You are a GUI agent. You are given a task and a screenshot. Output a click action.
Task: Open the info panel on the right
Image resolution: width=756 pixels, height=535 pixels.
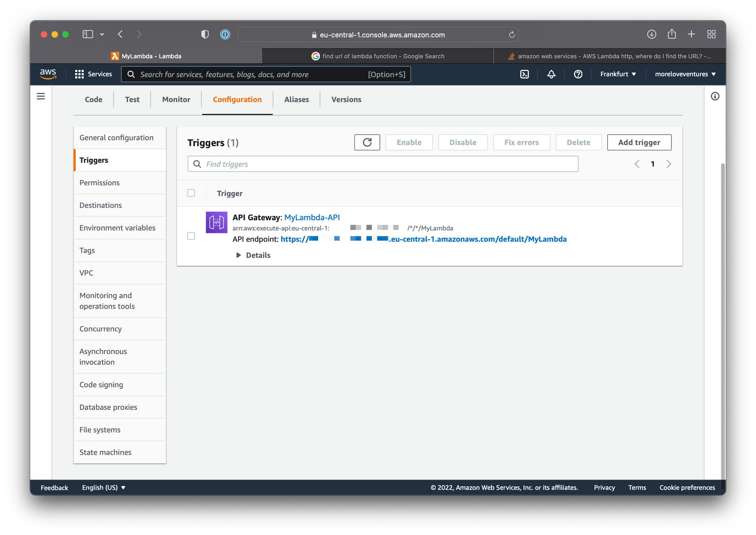point(714,96)
